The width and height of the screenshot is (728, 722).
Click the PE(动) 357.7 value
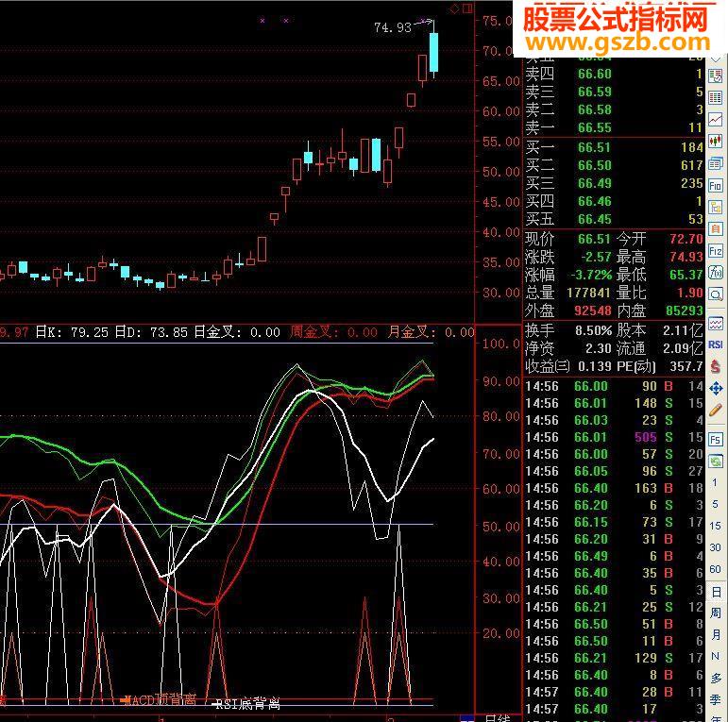(x=686, y=366)
